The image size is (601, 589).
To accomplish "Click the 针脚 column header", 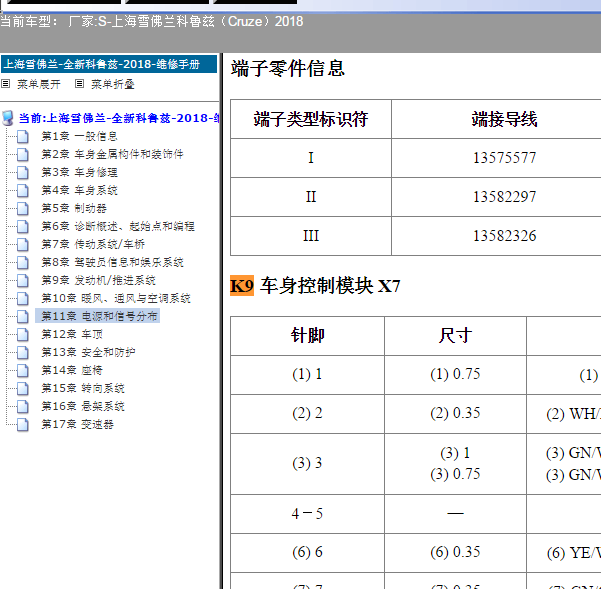I will [307, 336].
